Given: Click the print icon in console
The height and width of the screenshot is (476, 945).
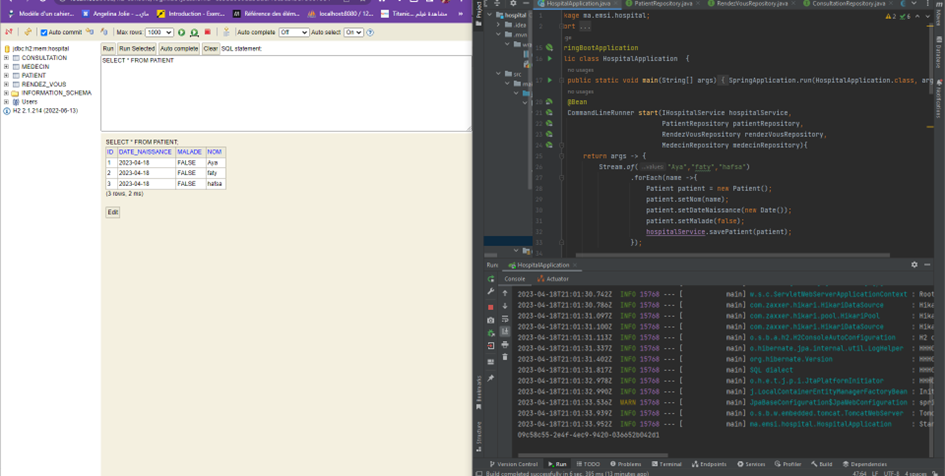Looking at the screenshot, I should tap(505, 345).
